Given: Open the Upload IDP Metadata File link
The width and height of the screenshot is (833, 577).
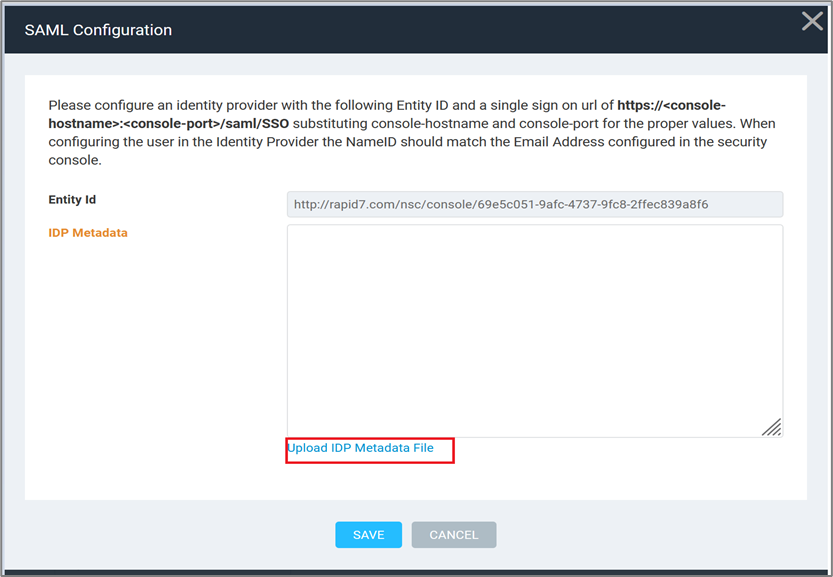Looking at the screenshot, I should [360, 448].
